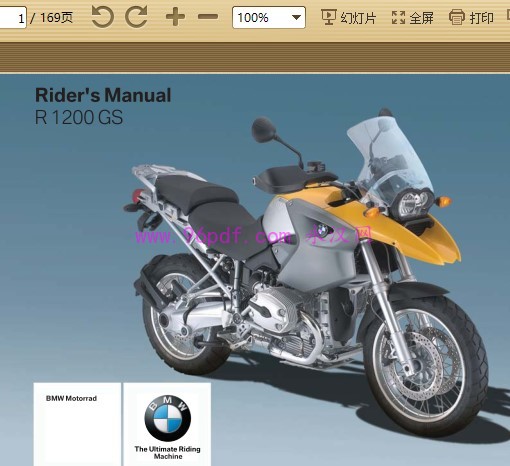The width and height of the screenshot is (510, 466).
Task: Click the BMW Motorrad label
Action: [x=71, y=398]
